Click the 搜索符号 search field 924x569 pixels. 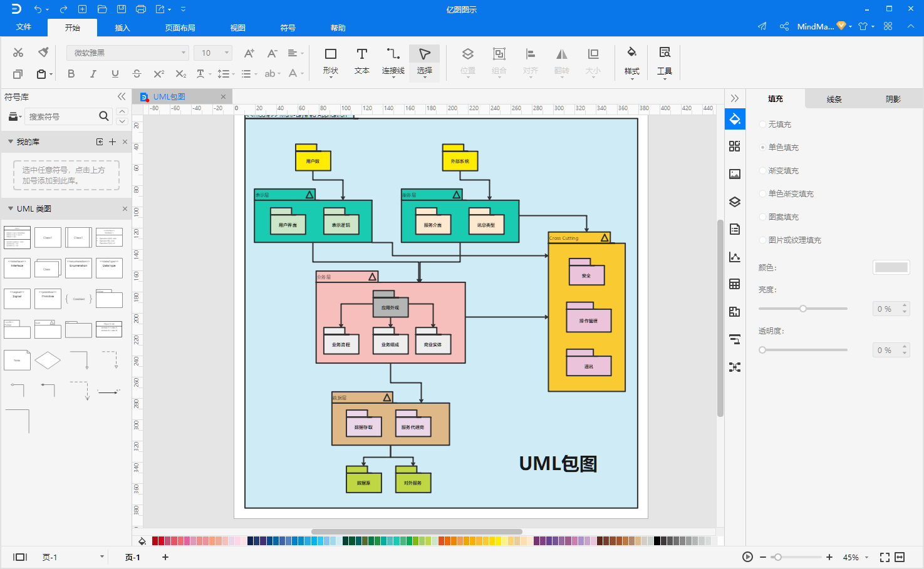61,116
